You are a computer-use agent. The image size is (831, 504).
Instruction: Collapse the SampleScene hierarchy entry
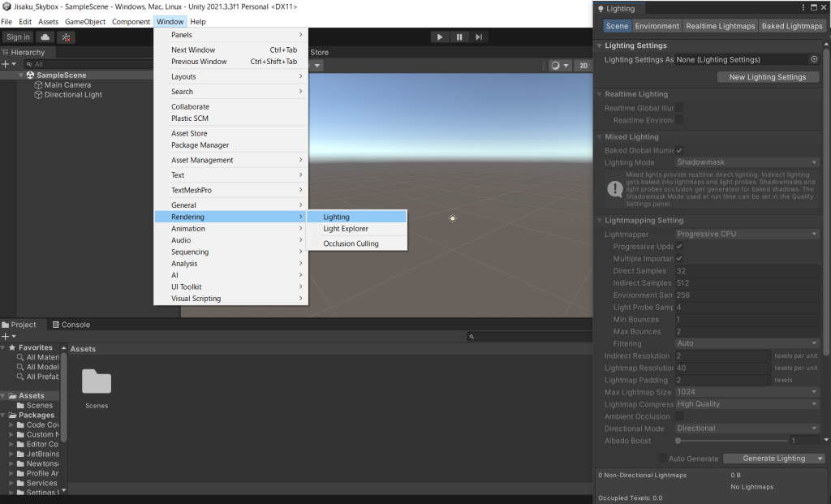click(x=22, y=74)
